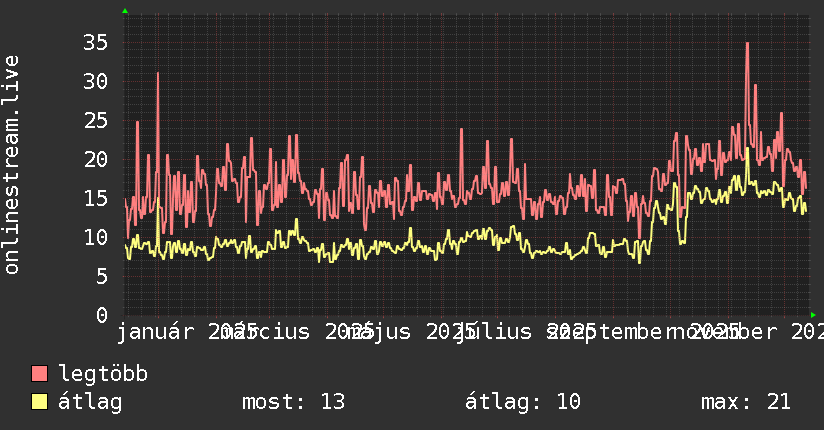824x430 pixels.
Task: Click the január x-axis label
Action: pos(155,332)
